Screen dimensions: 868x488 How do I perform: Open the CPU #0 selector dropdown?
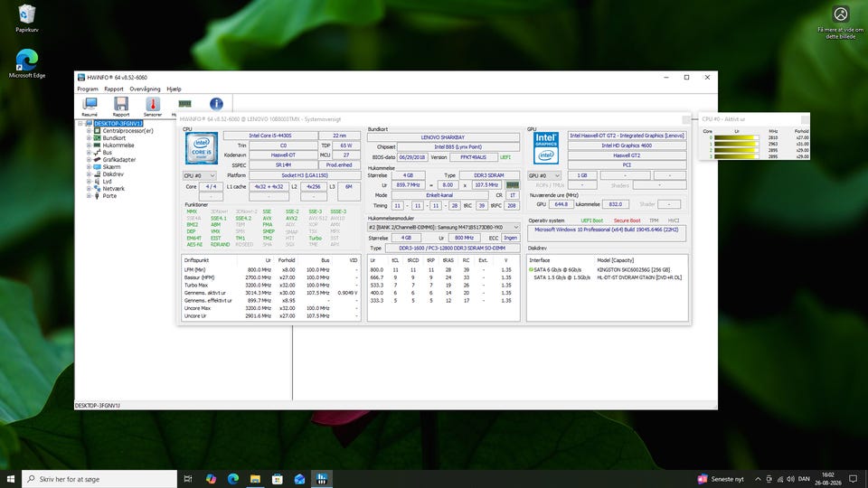coord(199,175)
